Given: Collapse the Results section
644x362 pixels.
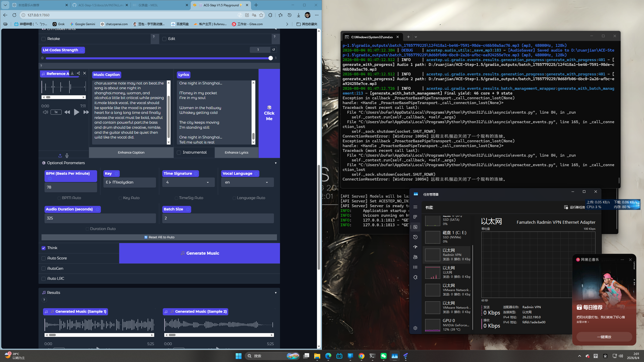Looking at the screenshot, I should pyautogui.click(x=276, y=293).
